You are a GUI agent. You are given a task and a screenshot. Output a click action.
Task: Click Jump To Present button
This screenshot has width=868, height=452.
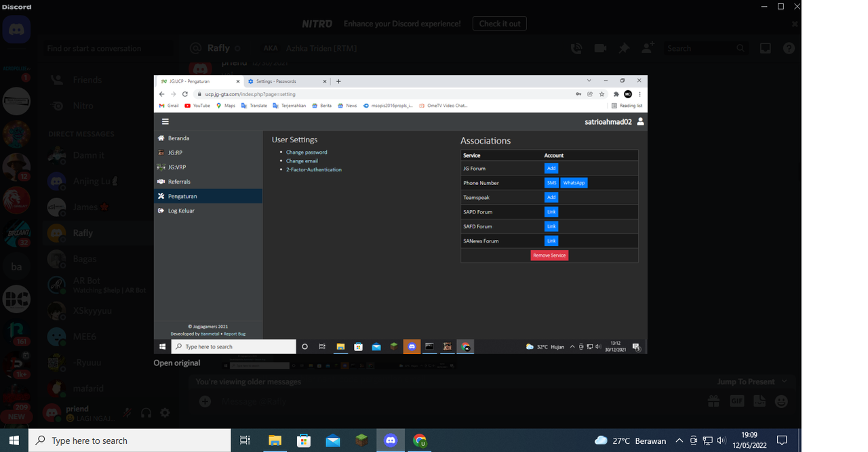(x=746, y=382)
